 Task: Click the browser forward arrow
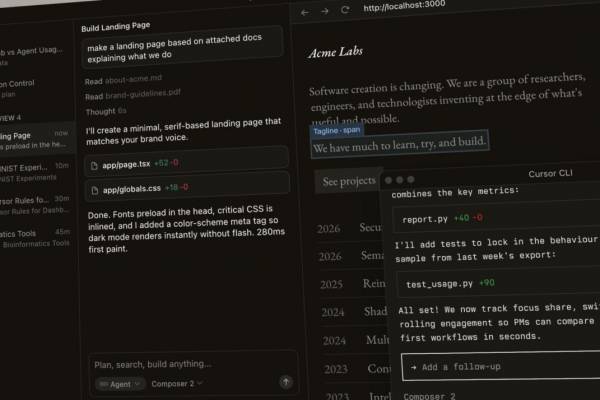point(325,10)
